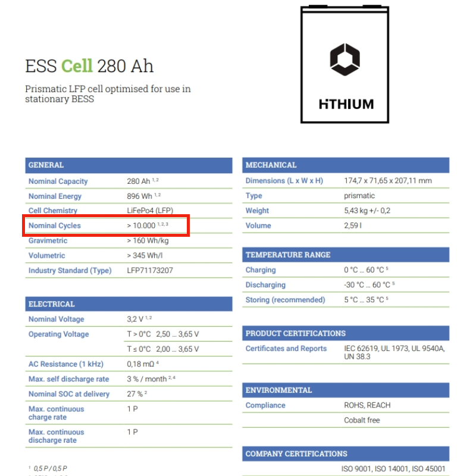
Task: Click the '0,5 P / 0,5 P' footnote
Action: (48, 468)
